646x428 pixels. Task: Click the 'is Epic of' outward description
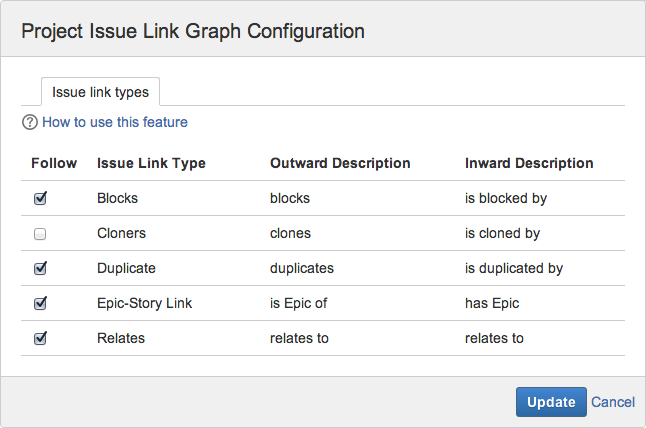tap(298, 304)
